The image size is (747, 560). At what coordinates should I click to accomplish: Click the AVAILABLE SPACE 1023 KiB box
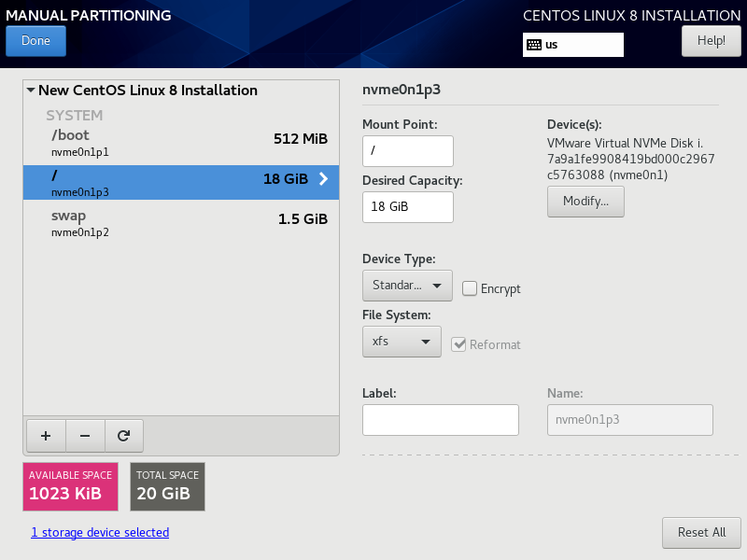click(x=71, y=486)
